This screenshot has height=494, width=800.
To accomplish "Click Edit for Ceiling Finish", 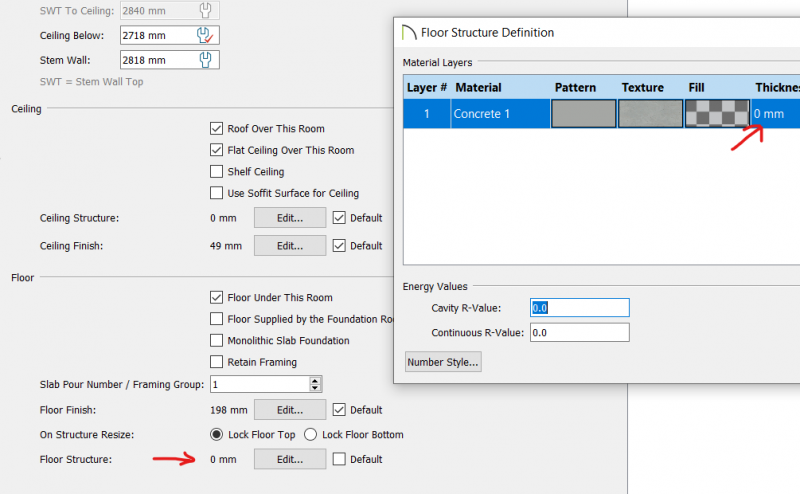I will (x=290, y=246).
